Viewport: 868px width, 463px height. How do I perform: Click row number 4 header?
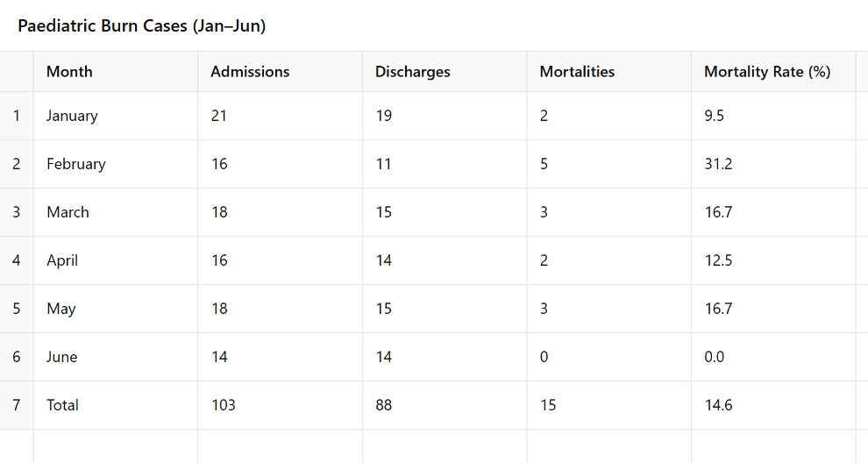[x=17, y=260]
